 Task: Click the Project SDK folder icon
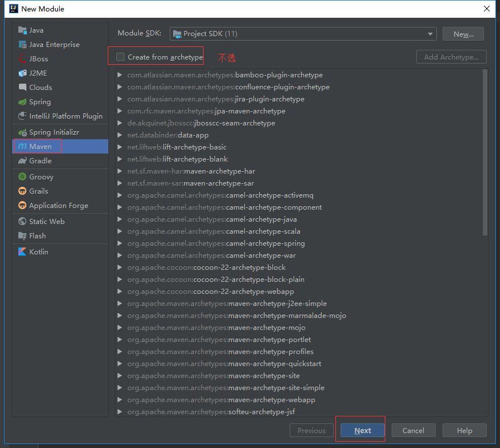(x=177, y=34)
